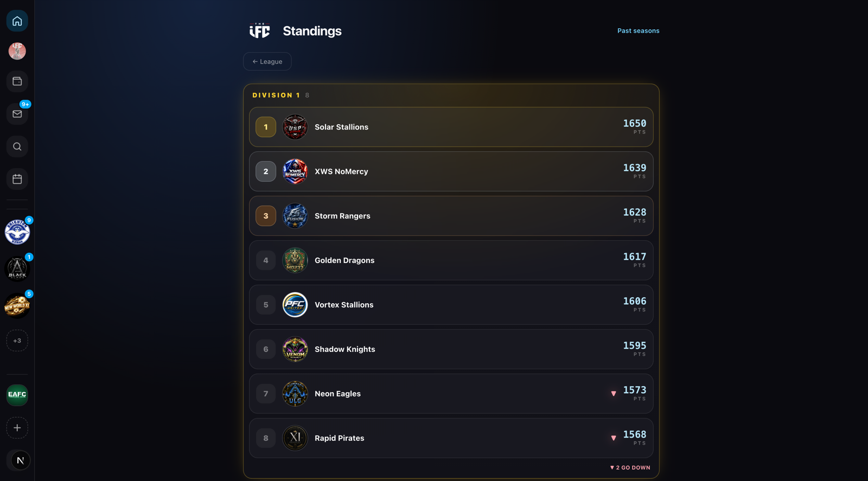Viewport: 868px width, 481px height.
Task: Open the EAFC green icon
Action: click(17, 395)
